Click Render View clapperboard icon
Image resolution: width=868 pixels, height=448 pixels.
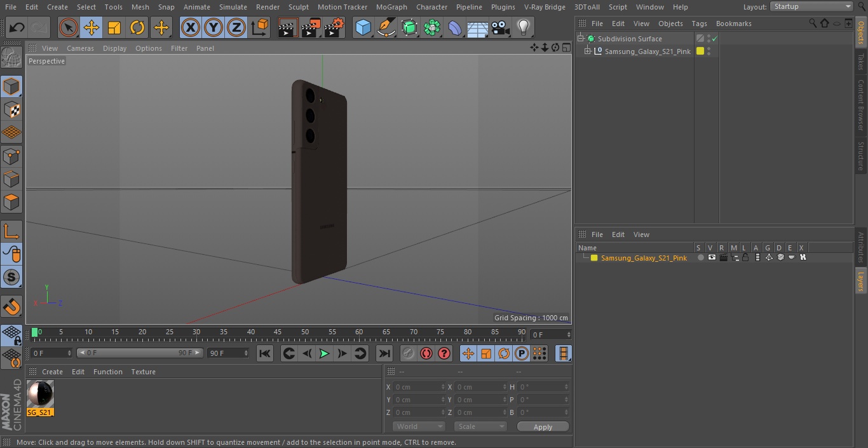[288, 28]
